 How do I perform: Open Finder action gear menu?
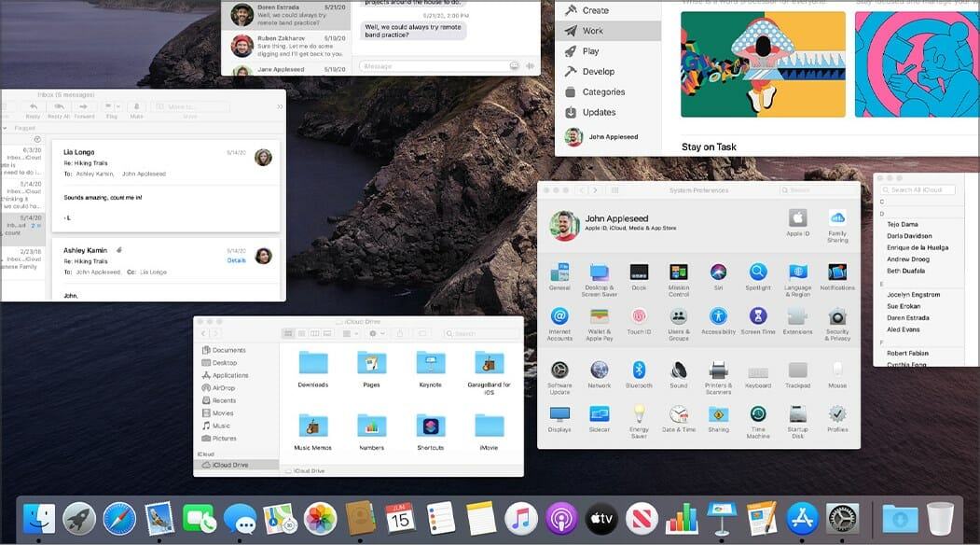click(376, 333)
